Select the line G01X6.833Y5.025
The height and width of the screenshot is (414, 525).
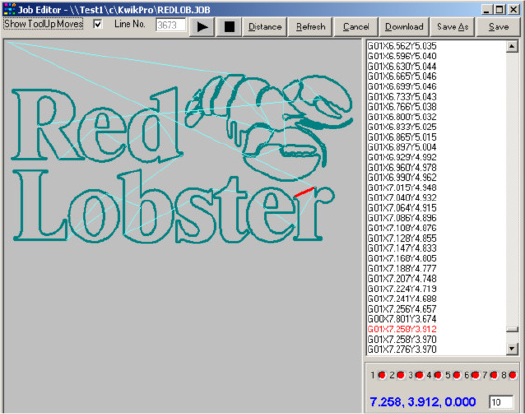click(402, 127)
